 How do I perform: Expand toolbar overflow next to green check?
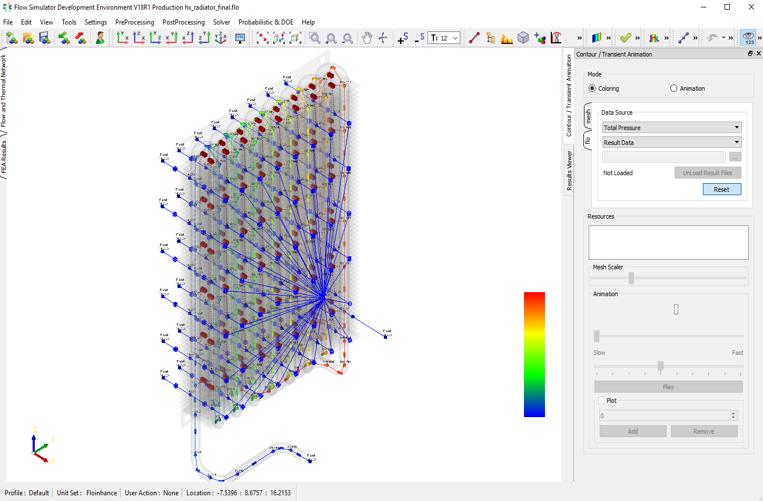pos(637,38)
